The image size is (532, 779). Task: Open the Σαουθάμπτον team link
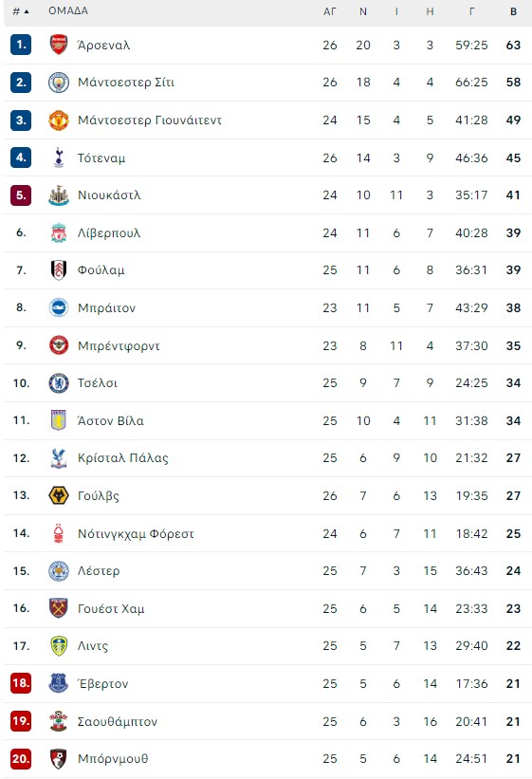tap(118, 721)
